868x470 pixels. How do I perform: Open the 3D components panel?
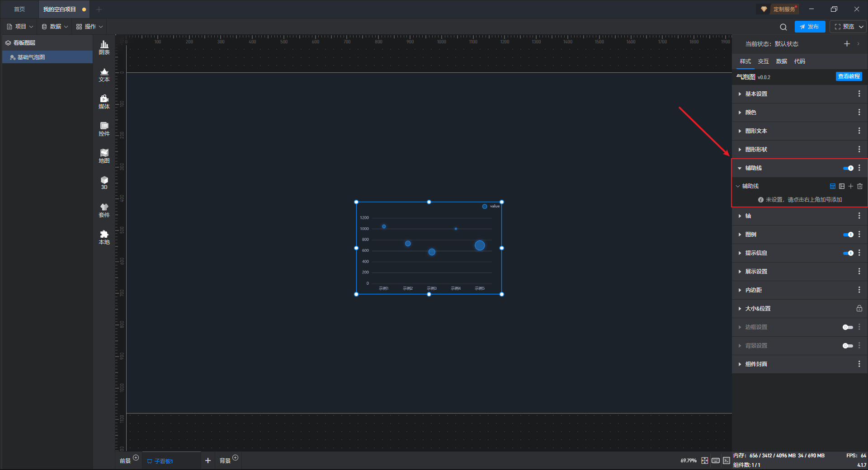tap(104, 183)
